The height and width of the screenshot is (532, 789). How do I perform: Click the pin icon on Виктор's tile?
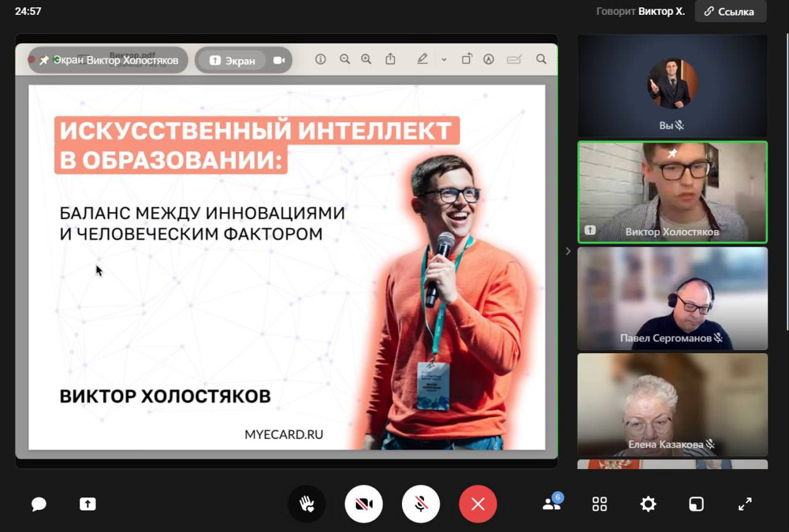pos(672,153)
